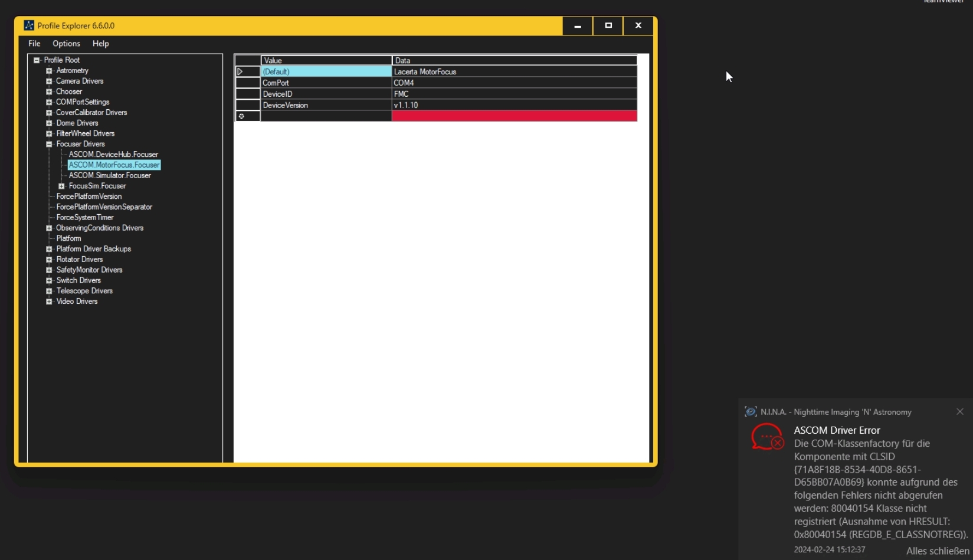Click the DeviceID value cell
Screen dimensions: 973x560
(x=326, y=94)
